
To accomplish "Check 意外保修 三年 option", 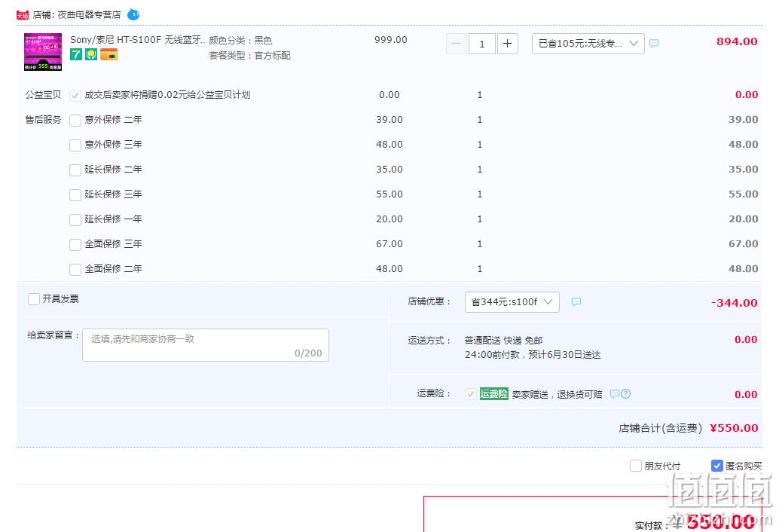I will (75, 145).
